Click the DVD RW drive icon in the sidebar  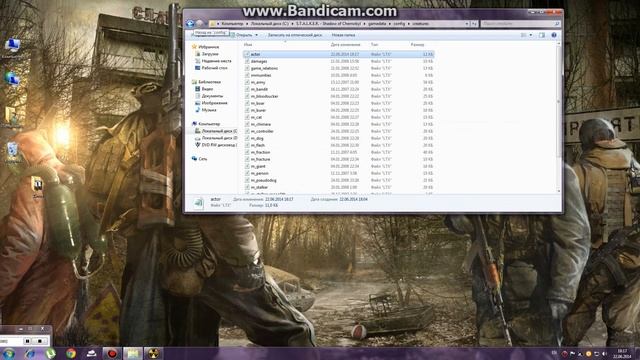coord(198,145)
